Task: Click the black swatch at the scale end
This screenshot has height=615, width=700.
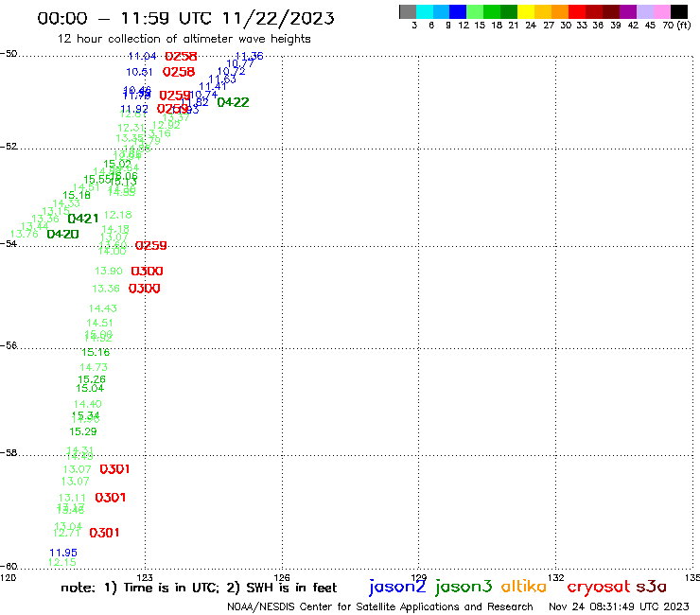Action: click(x=678, y=11)
